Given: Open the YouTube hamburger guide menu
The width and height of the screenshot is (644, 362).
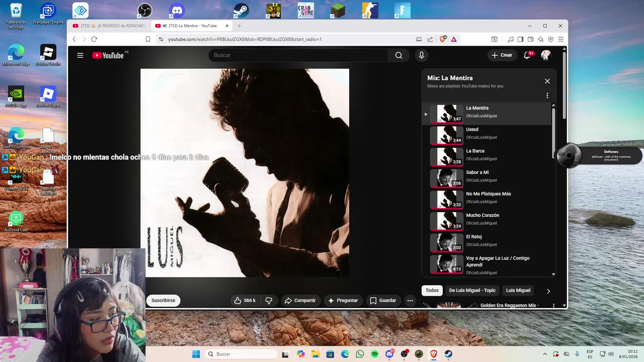Looking at the screenshot, I should (80, 55).
